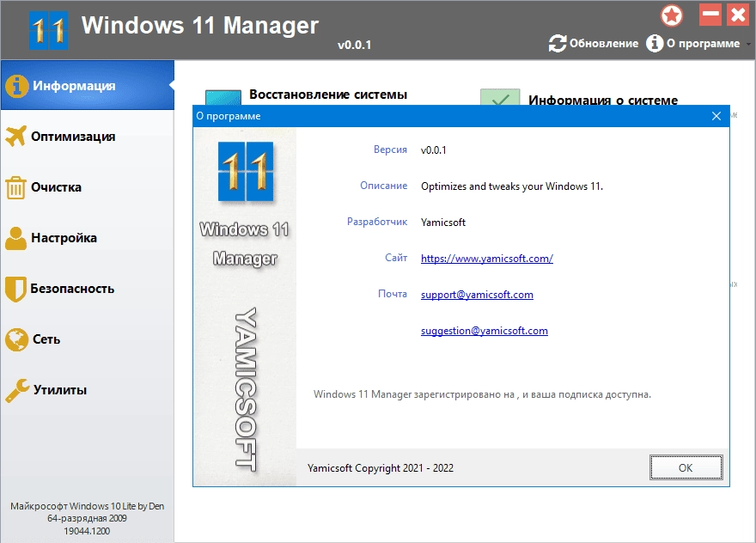Click the v0.0.1 version text in header
This screenshot has width=756, height=543.
[x=354, y=45]
